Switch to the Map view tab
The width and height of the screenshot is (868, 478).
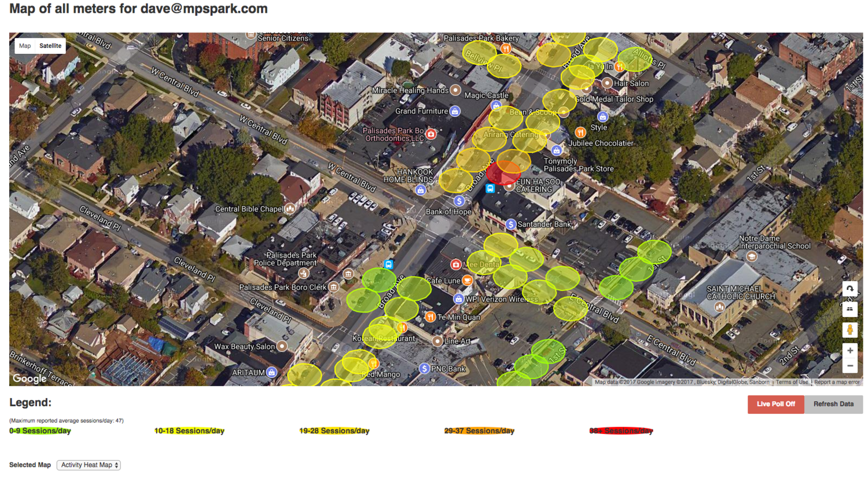click(x=25, y=46)
